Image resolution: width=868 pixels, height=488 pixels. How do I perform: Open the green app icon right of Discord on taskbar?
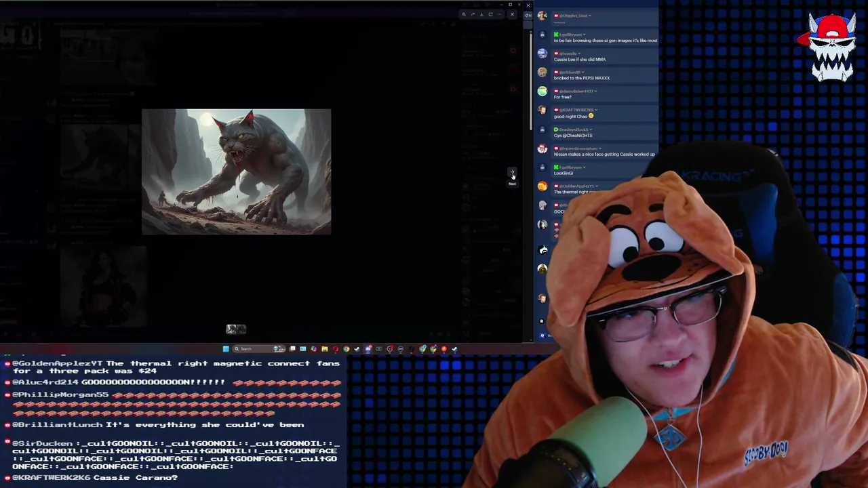tap(379, 349)
